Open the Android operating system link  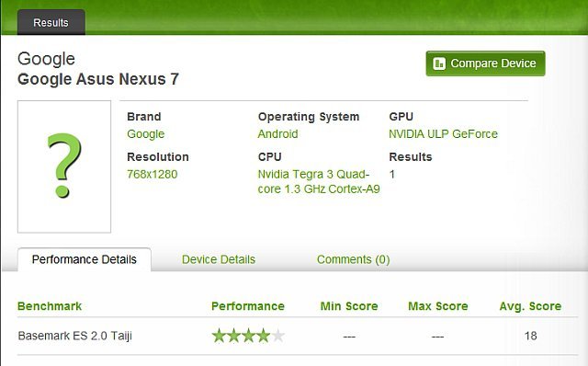tap(277, 134)
